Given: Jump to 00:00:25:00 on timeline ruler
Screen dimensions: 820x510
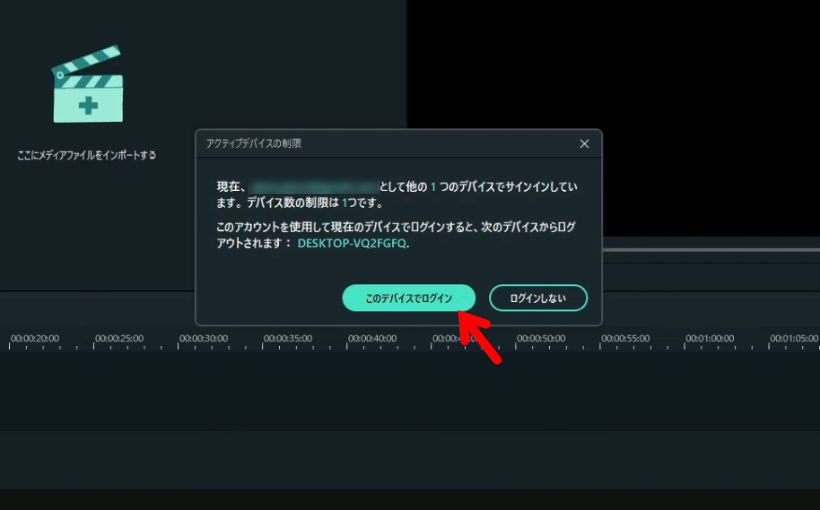Looking at the screenshot, I should pyautogui.click(x=119, y=339).
